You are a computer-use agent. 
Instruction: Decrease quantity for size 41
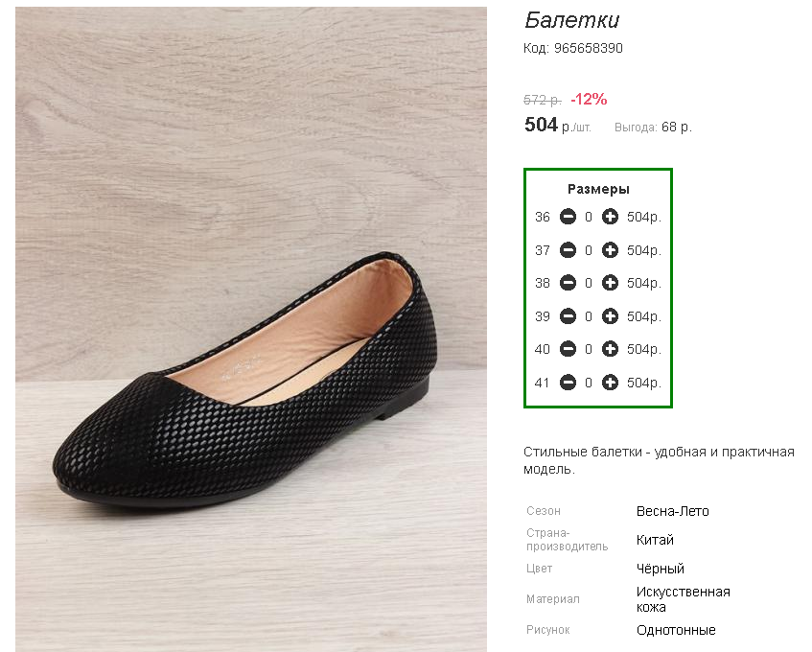568,383
